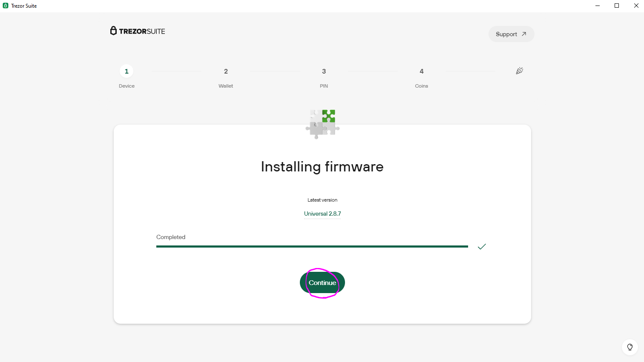Image resolution: width=644 pixels, height=362 pixels.
Task: Select step 1 Device in onboarding
Action: [x=126, y=71]
